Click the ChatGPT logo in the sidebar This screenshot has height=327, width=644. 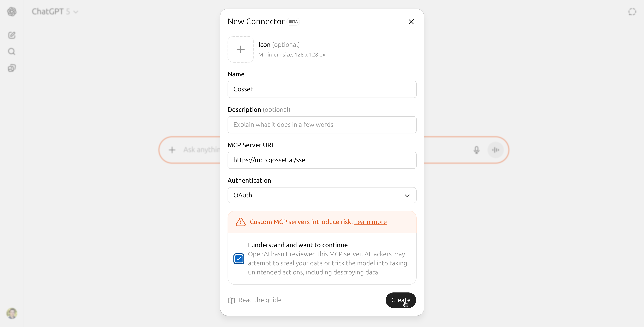[12, 12]
